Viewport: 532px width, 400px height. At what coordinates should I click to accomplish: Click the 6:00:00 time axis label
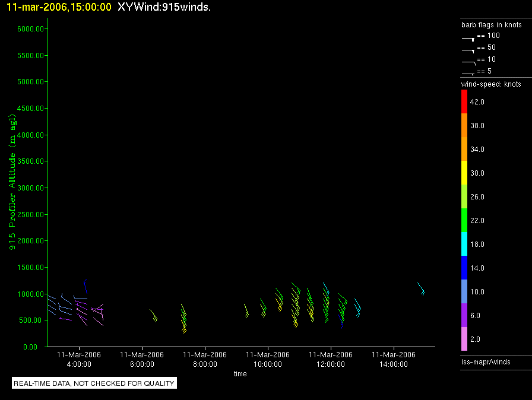point(142,364)
